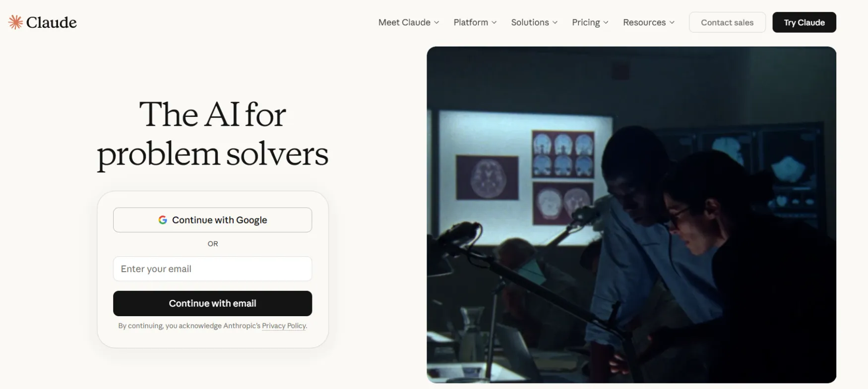The image size is (868, 389).
Task: Click the Google G icon
Action: click(x=163, y=220)
